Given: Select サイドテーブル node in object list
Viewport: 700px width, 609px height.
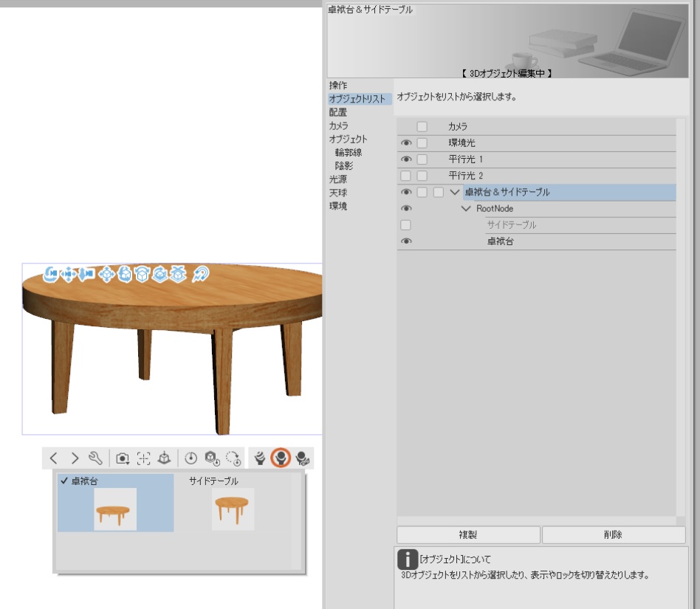Looking at the screenshot, I should pyautogui.click(x=512, y=225).
